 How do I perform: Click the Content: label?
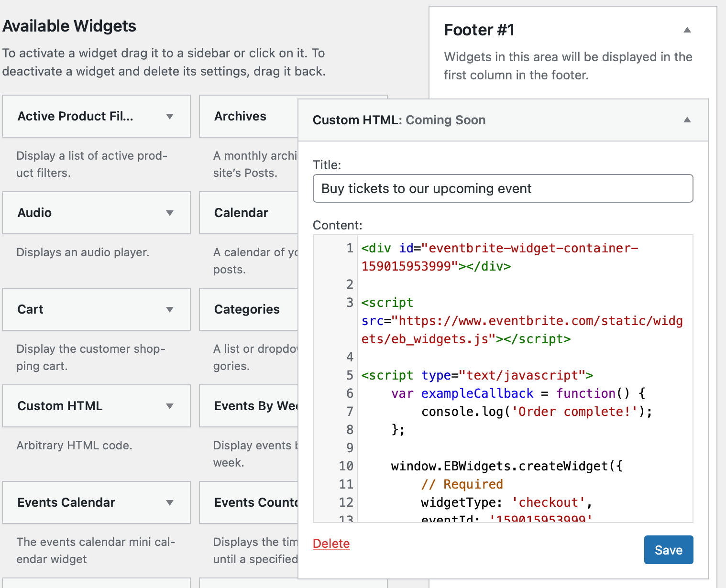pos(338,225)
